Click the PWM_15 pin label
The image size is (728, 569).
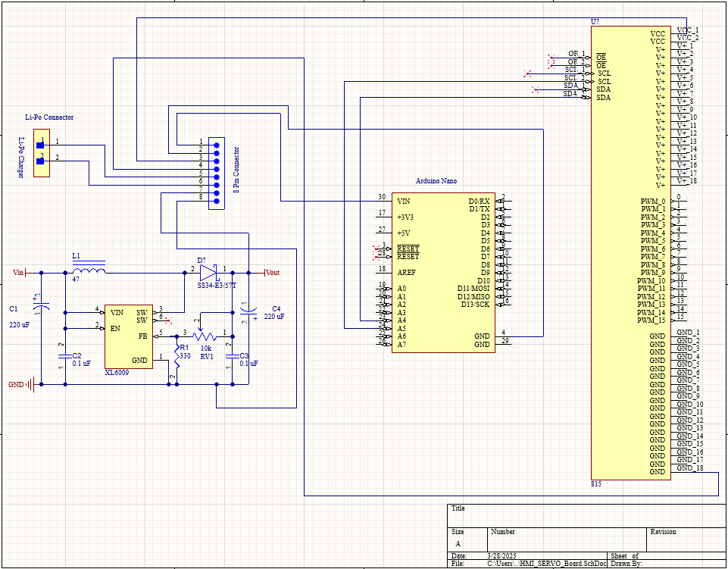pyautogui.click(x=651, y=320)
